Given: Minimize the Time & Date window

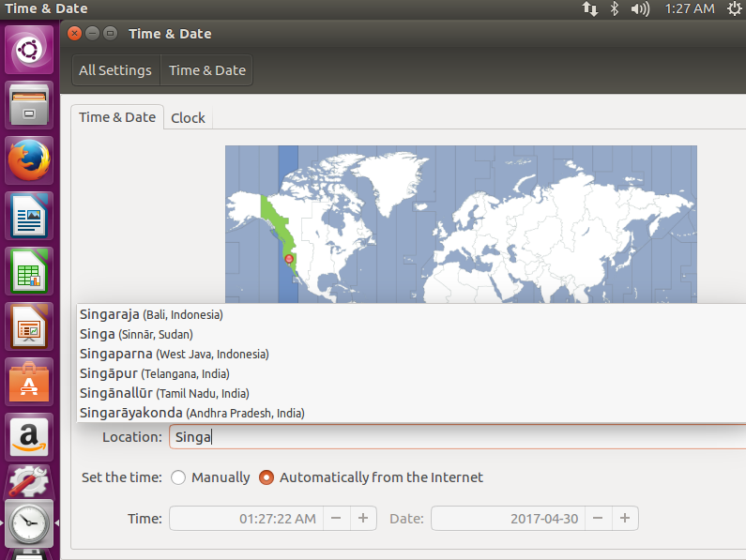Looking at the screenshot, I should click(92, 34).
